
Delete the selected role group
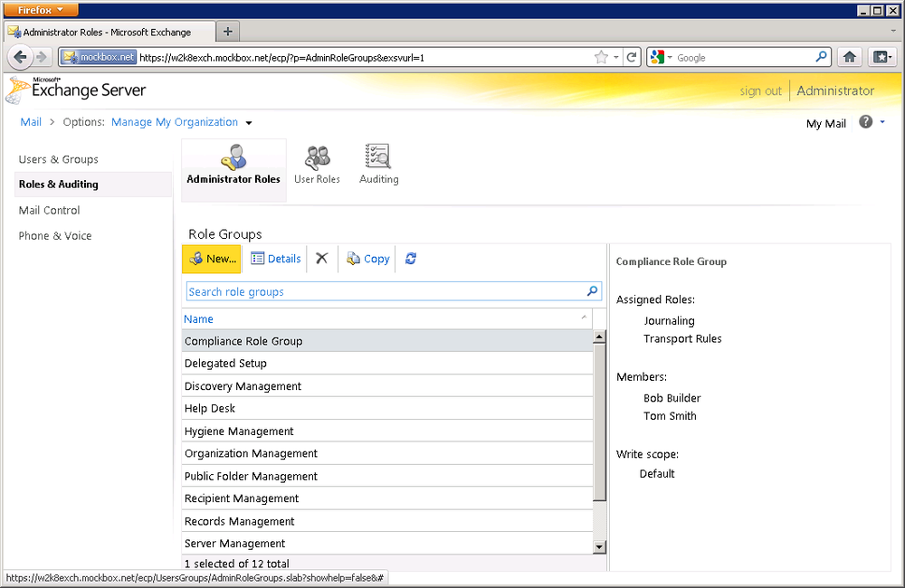click(321, 259)
